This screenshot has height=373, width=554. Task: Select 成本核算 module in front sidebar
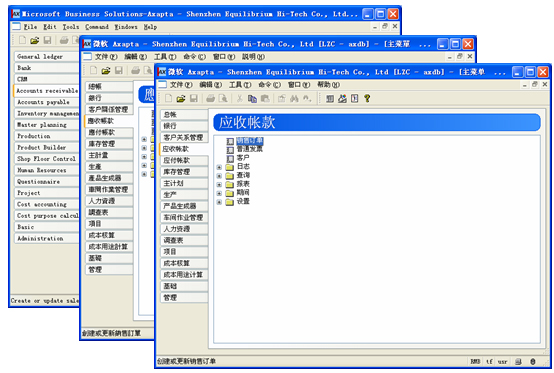(x=184, y=263)
